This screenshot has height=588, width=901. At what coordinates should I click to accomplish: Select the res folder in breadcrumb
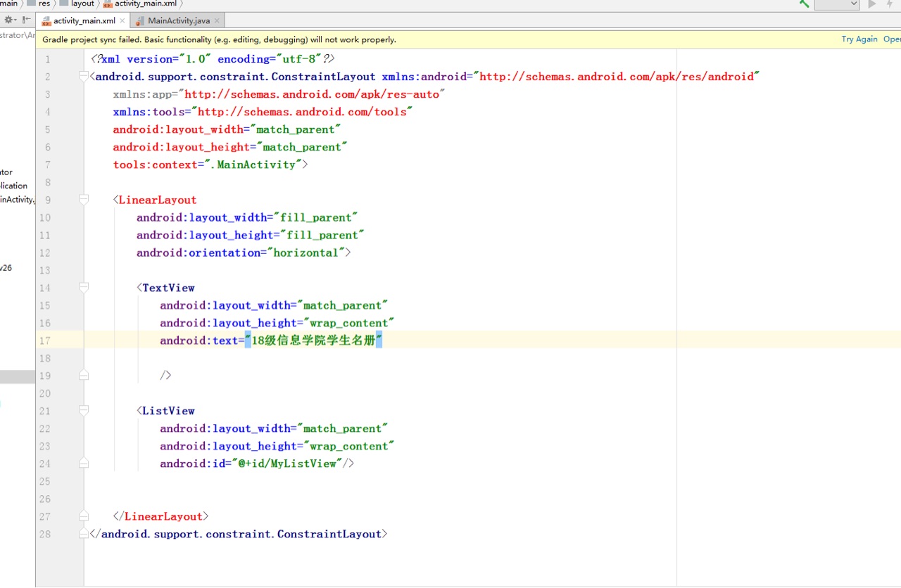pos(38,4)
